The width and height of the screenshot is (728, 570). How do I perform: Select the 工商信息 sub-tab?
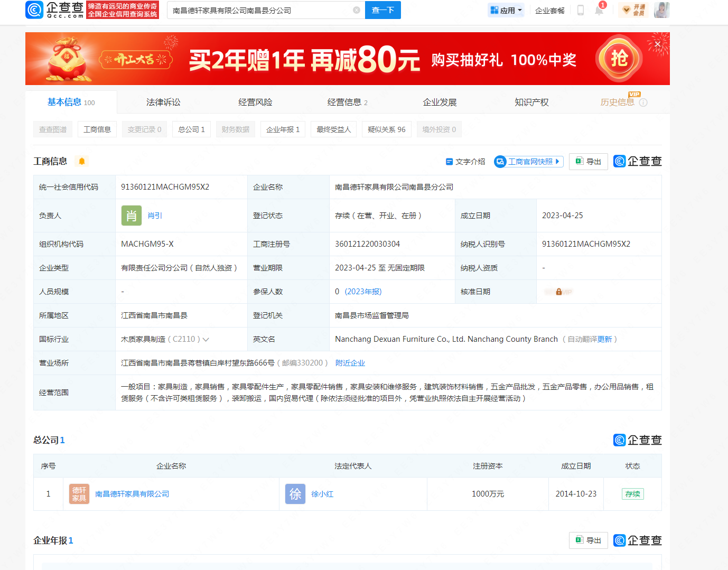point(97,129)
